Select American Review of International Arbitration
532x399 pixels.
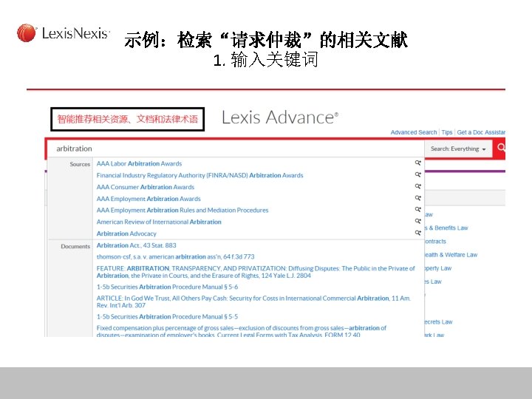[x=159, y=222]
